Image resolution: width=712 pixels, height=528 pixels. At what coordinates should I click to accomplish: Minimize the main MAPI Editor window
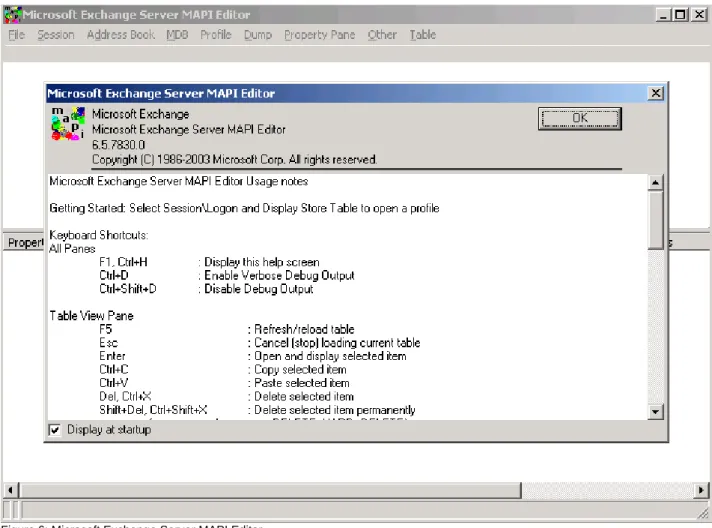click(x=663, y=15)
